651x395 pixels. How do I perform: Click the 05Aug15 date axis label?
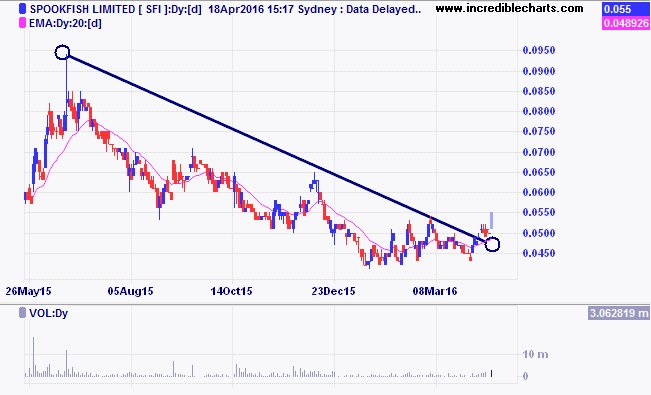point(130,291)
